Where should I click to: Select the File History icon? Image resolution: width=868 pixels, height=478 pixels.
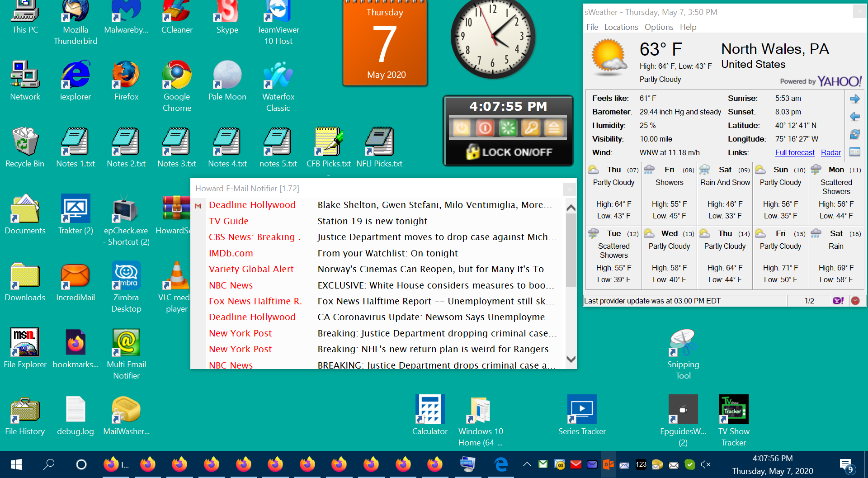click(x=25, y=416)
